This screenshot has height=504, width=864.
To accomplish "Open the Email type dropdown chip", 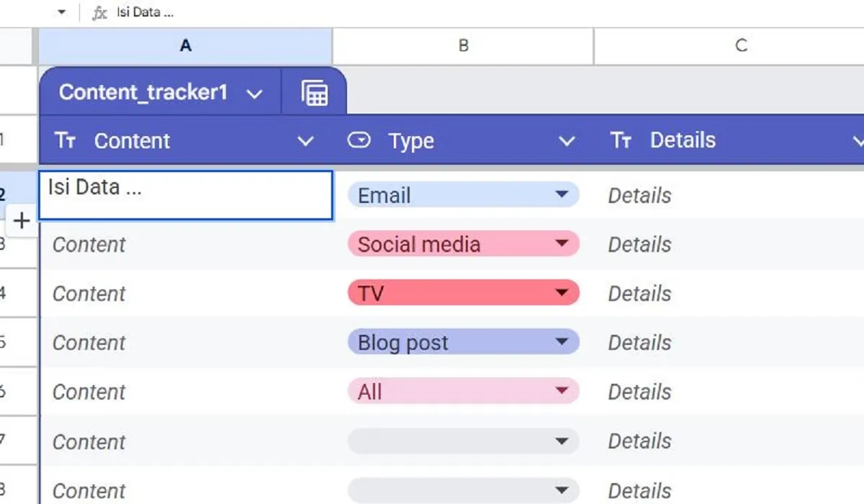I will coord(464,194).
